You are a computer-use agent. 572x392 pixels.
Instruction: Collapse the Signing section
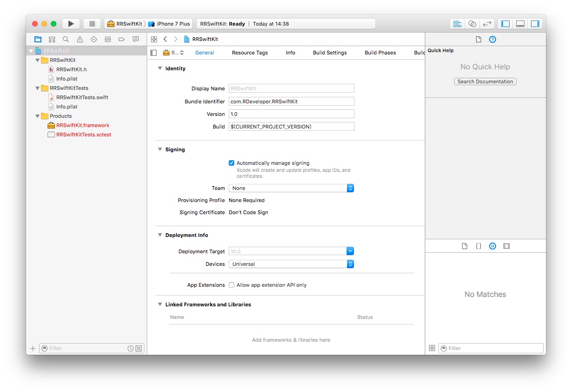click(160, 149)
